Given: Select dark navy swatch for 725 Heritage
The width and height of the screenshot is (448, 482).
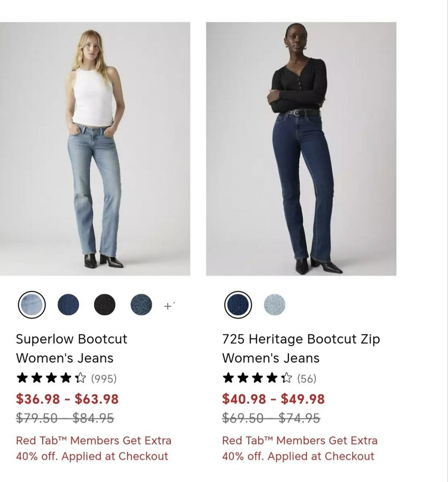Looking at the screenshot, I should pos(238,305).
